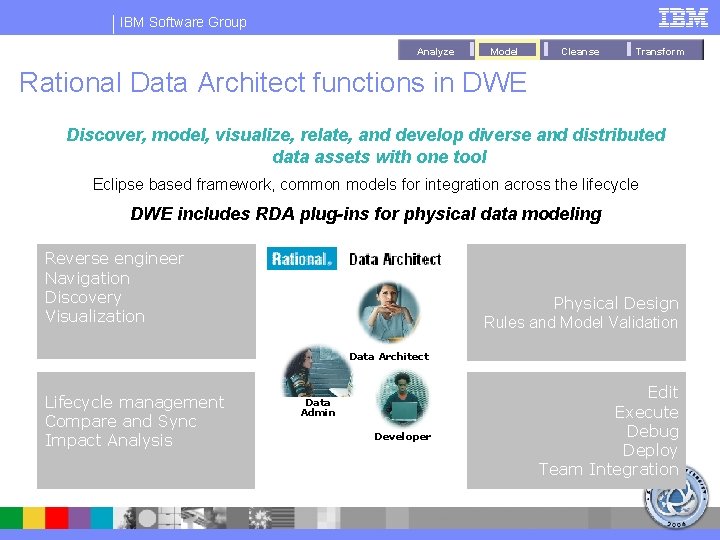Click the circular 2006 conference seal
Screen dimensions: 720x540
[677, 497]
